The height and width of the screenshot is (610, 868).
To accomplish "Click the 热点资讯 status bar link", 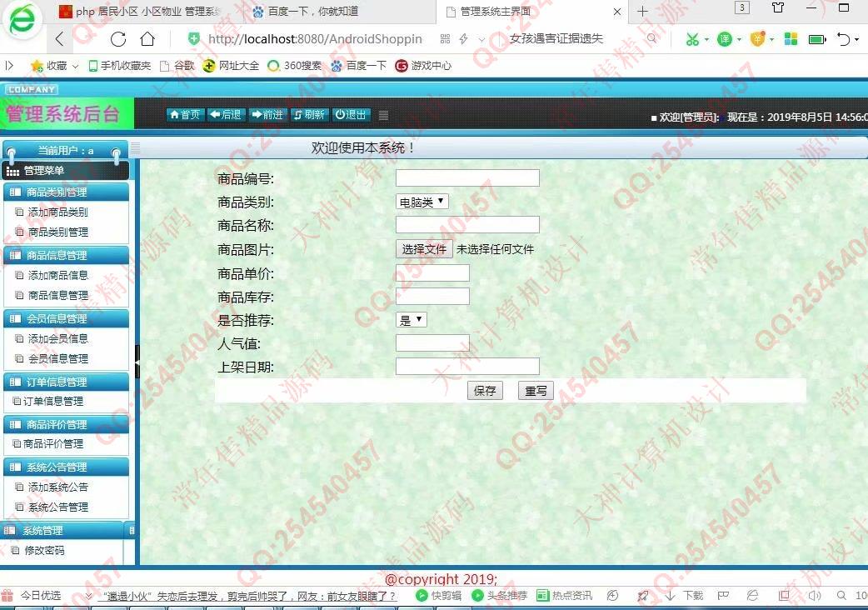I will [x=564, y=596].
